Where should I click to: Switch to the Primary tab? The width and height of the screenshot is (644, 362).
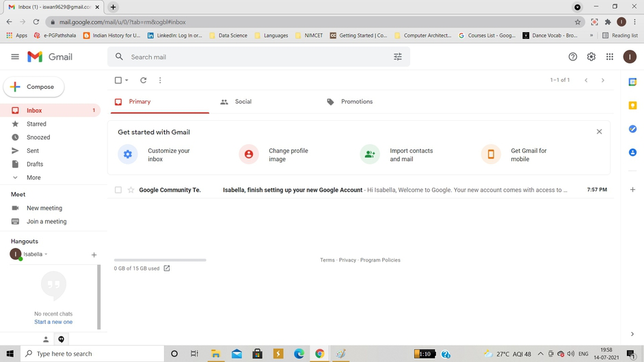[x=160, y=101]
